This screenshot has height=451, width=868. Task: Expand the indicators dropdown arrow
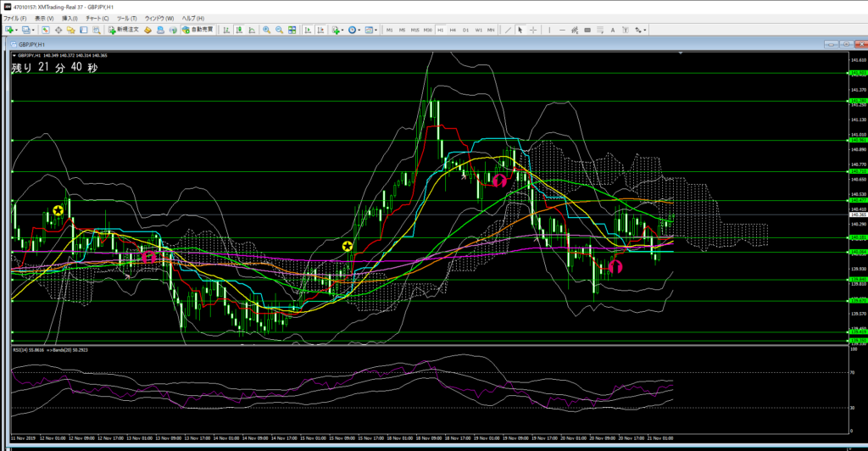click(x=342, y=30)
